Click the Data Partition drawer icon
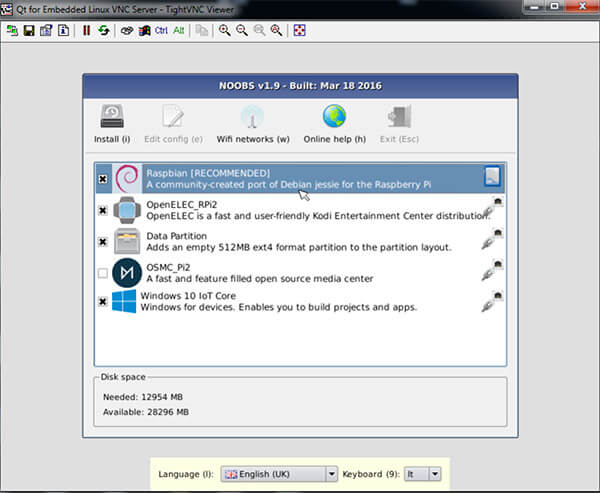 (x=127, y=241)
